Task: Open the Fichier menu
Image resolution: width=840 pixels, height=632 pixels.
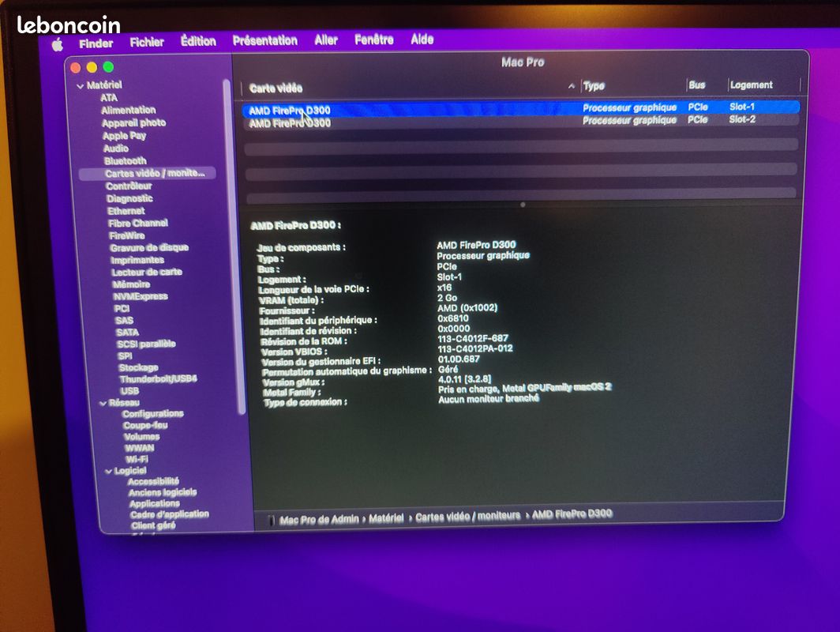Action: tap(147, 43)
